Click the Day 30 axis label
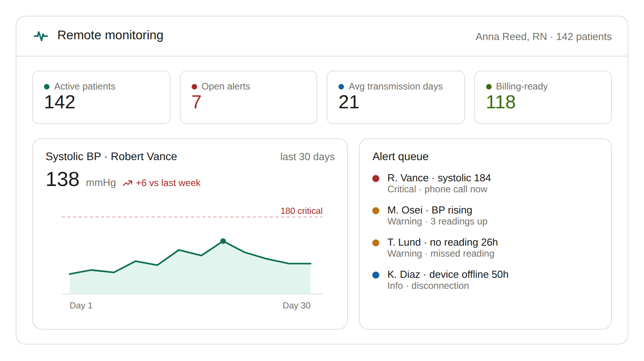The width and height of the screenshot is (644, 361). click(296, 306)
